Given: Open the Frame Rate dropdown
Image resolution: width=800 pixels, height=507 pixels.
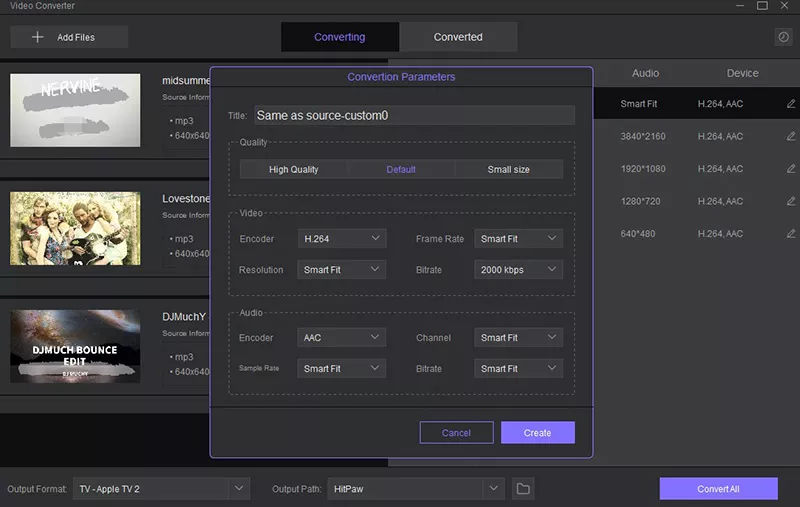Looking at the screenshot, I should pos(518,239).
